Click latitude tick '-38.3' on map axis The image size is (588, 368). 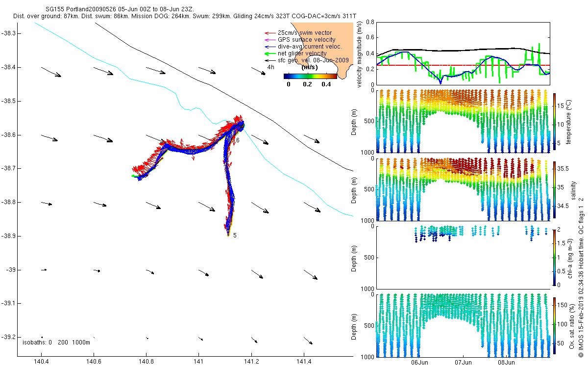coord(10,33)
